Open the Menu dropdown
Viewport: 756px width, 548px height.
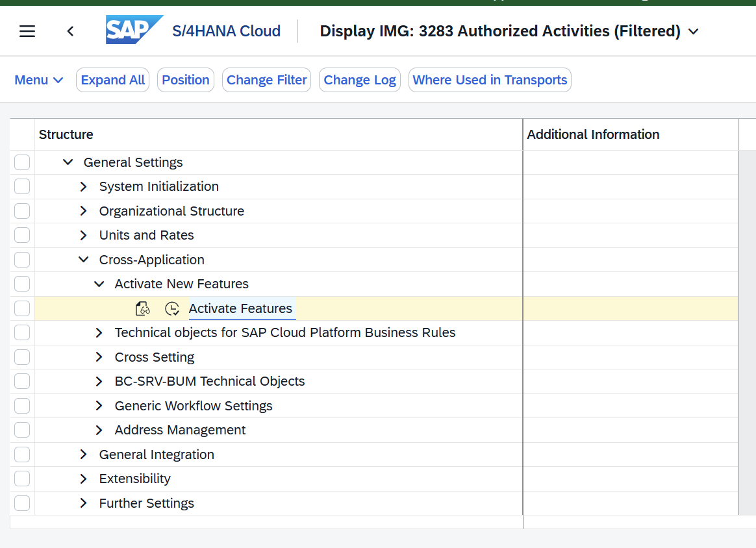(38, 80)
